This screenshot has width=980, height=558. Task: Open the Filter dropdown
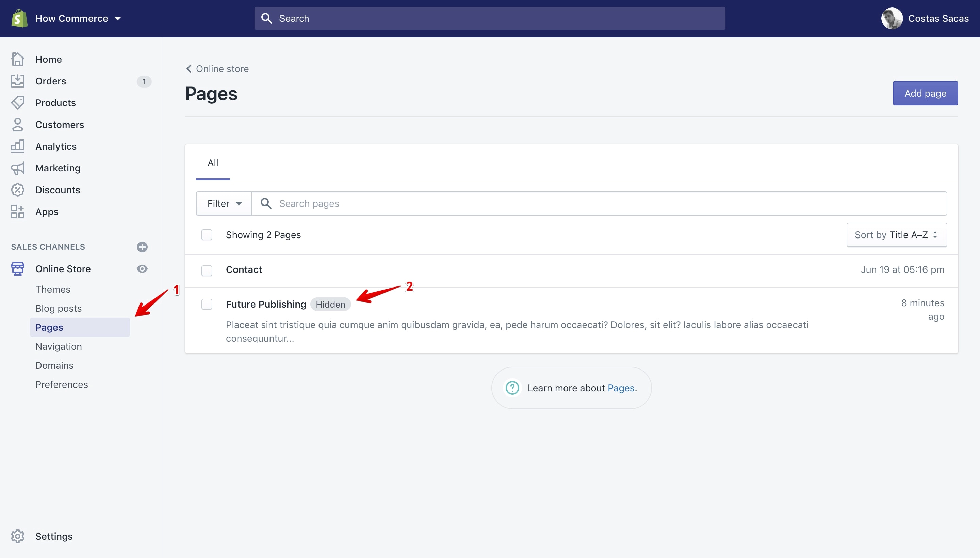point(224,203)
